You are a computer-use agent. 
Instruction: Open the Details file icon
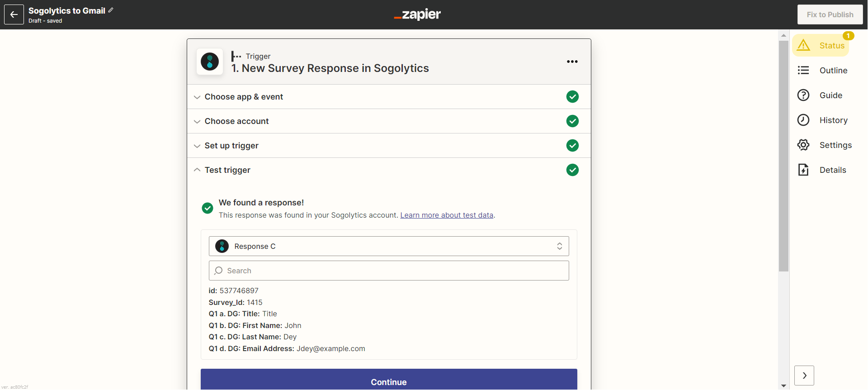point(803,170)
